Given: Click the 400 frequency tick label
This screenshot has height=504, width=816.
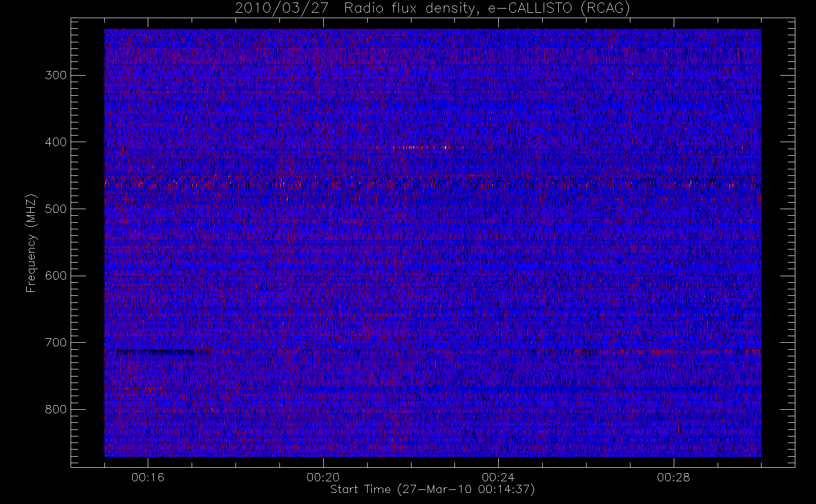Looking at the screenshot, I should click(56, 142).
